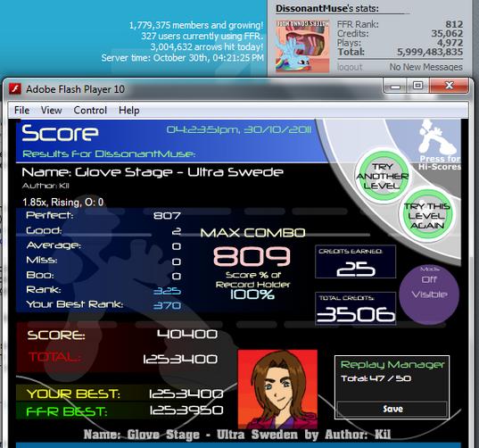Open the Control menu
479x448 pixels.
pyautogui.click(x=90, y=110)
